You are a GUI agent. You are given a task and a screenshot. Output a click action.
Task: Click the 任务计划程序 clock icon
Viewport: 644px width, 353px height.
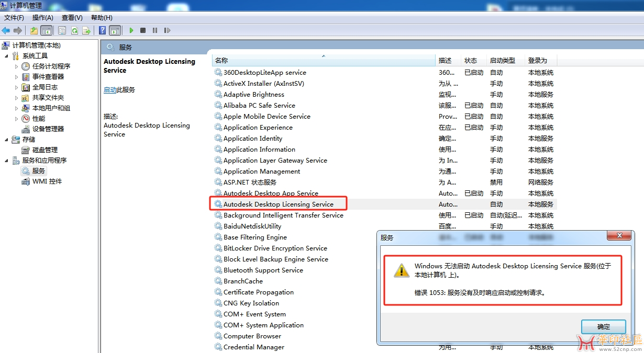click(x=26, y=66)
